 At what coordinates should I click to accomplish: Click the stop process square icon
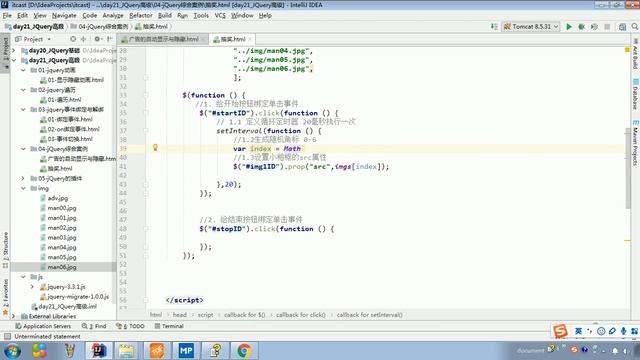[x=607, y=27]
